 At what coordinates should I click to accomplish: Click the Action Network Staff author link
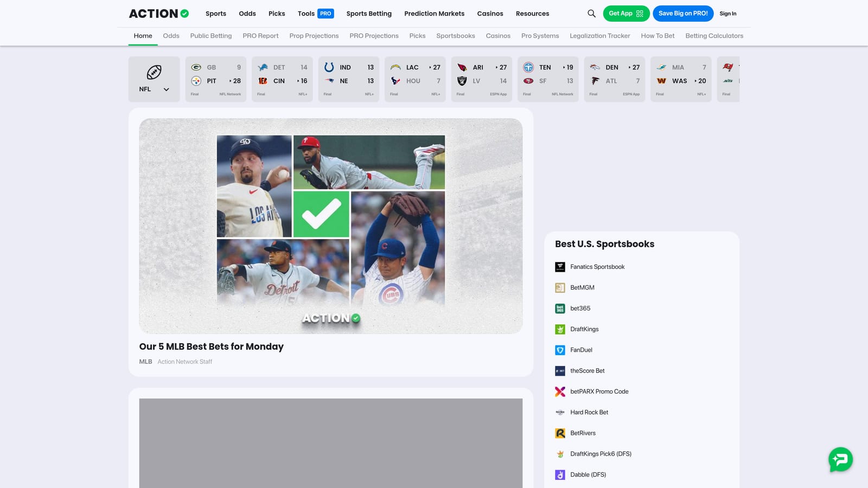click(x=185, y=362)
